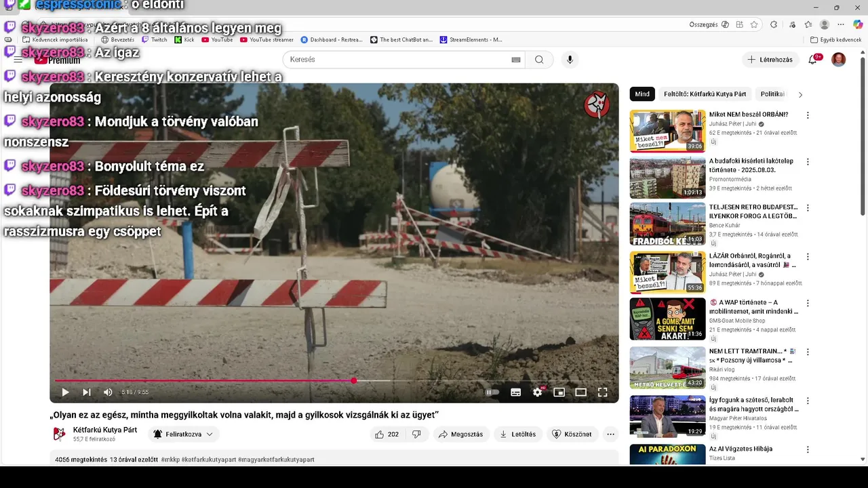Click the Letöltés download button
868x488 pixels.
(518, 434)
